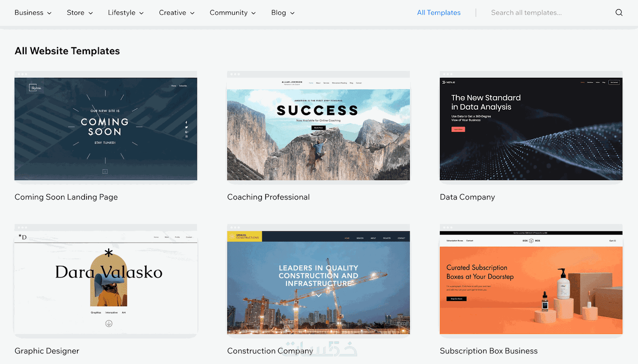Click the Coaching Professional title
The image size is (638, 364).
click(x=268, y=197)
